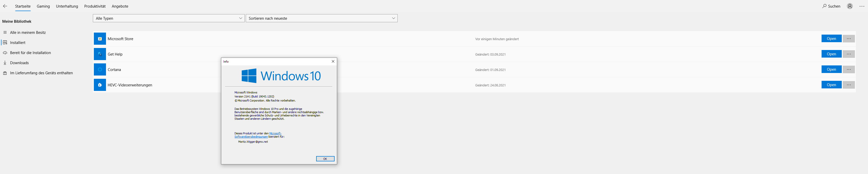Select Installiert in the sidebar
Screen dimensions: 868x174
point(17,42)
